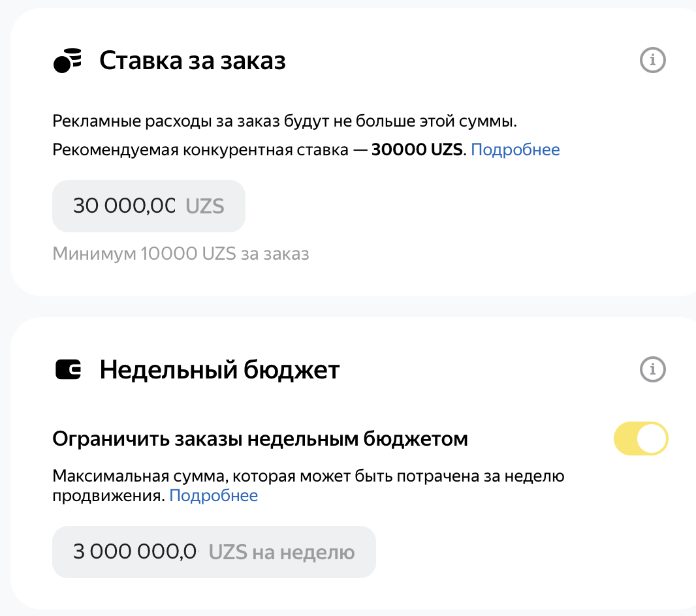The image size is (696, 616).
Task: Open Подробнее link after recommended bid
Action: tap(515, 149)
